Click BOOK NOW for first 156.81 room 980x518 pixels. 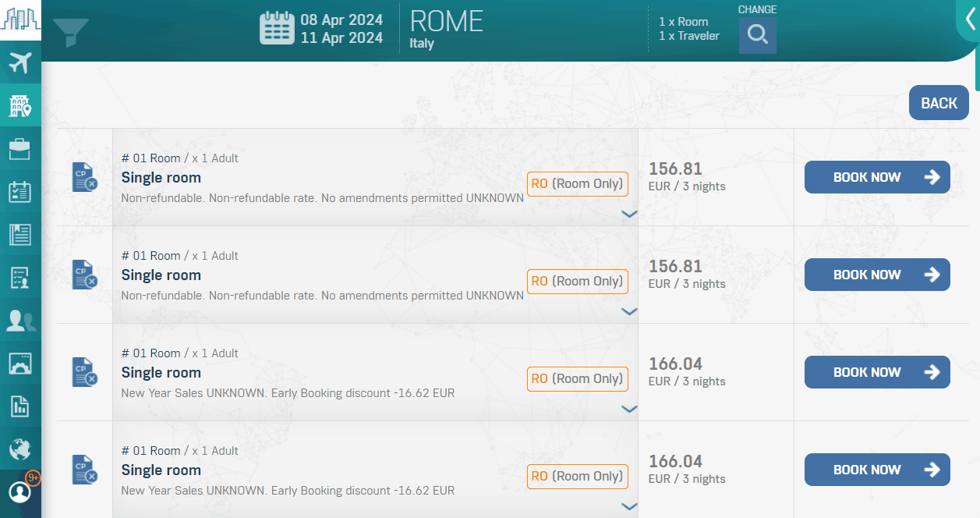click(x=876, y=177)
